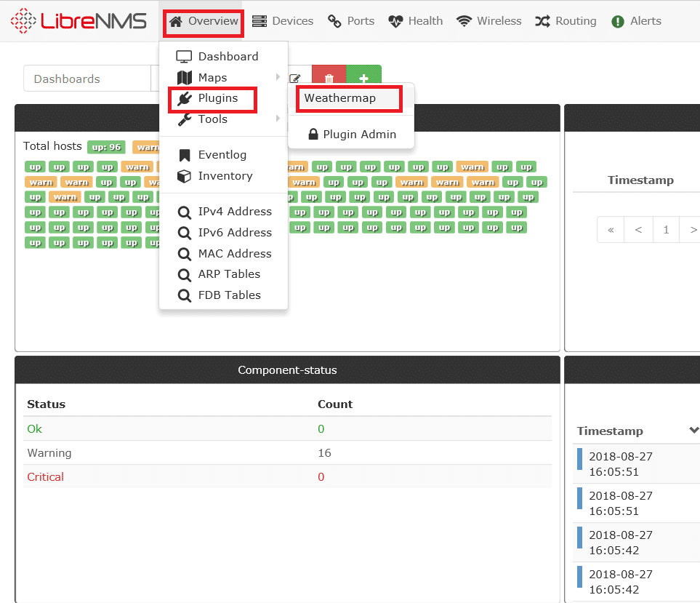This screenshot has width=700, height=603.
Task: Open the Devices menu
Action: 283,21
